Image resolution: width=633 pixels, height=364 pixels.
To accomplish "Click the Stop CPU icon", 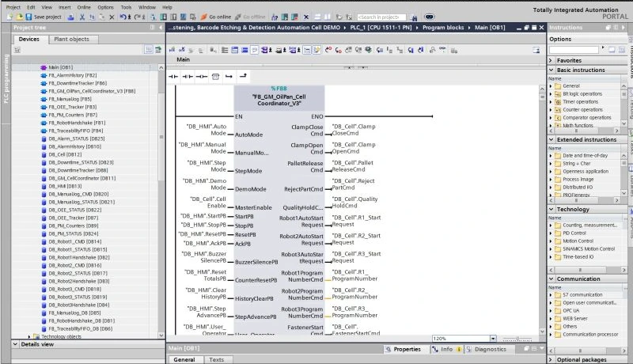I will (x=294, y=17).
